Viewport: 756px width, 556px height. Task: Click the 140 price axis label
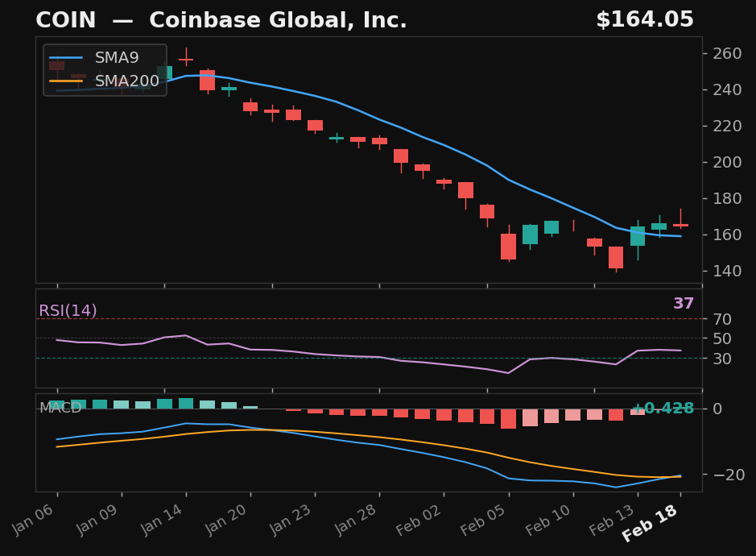(x=727, y=271)
